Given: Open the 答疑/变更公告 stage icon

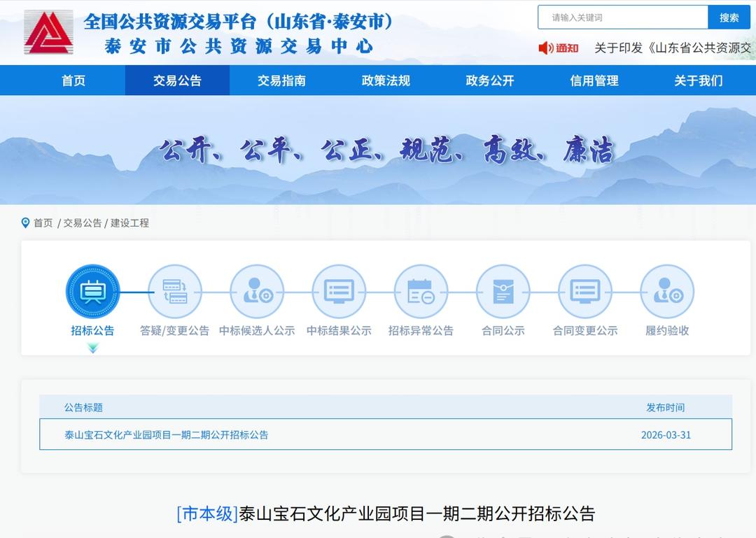Looking at the screenshot, I should tap(174, 291).
